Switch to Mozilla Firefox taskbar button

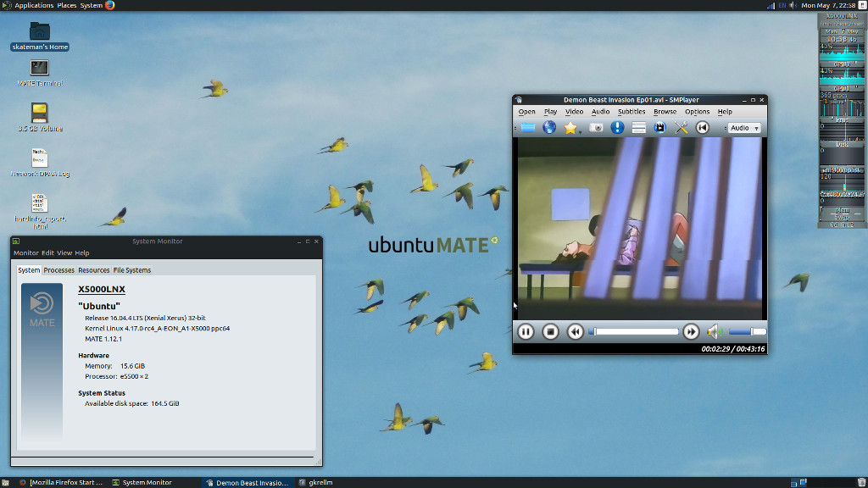(x=61, y=482)
